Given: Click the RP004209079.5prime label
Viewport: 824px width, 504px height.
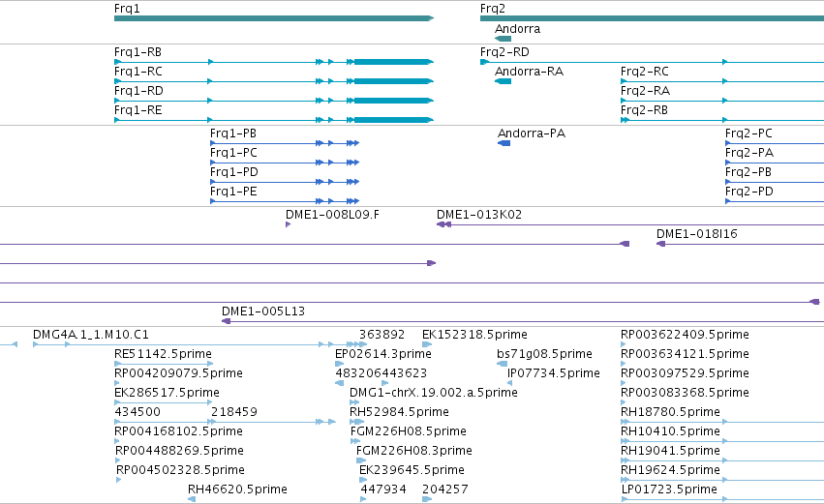Looking at the screenshot, I should [179, 373].
